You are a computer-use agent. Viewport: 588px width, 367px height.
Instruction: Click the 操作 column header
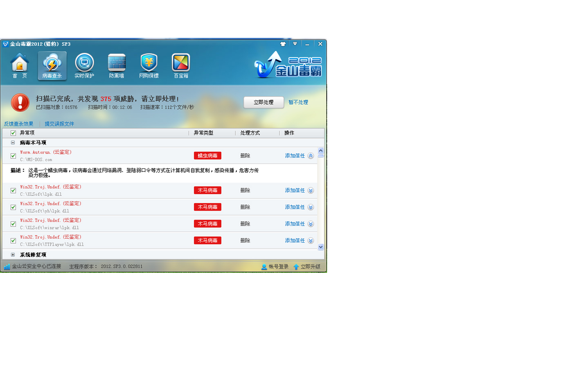click(289, 133)
